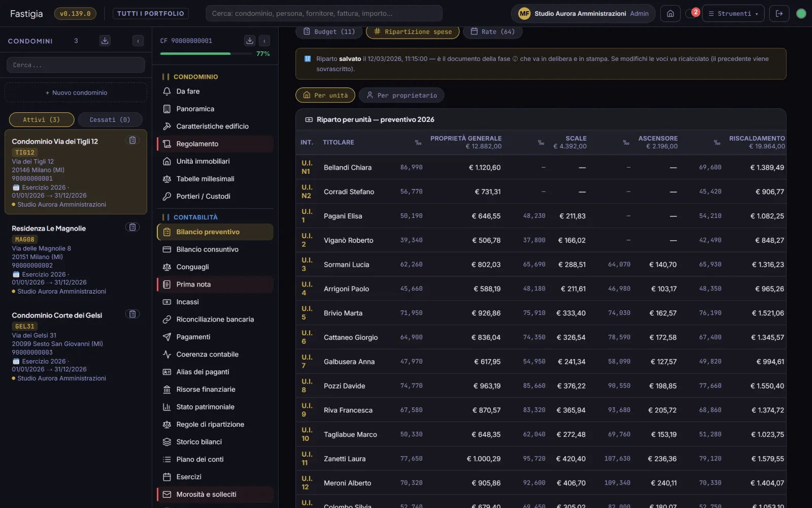
Task: Open the Budget (11) tab
Action: tap(329, 31)
